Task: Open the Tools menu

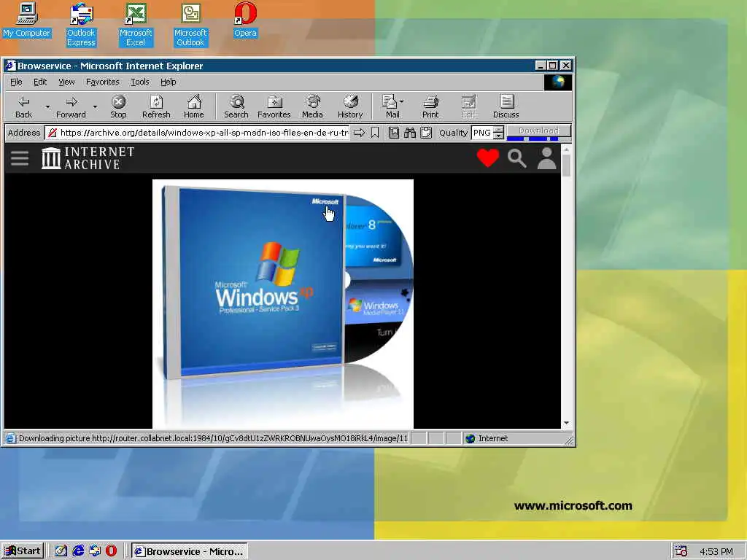Action: coord(139,82)
